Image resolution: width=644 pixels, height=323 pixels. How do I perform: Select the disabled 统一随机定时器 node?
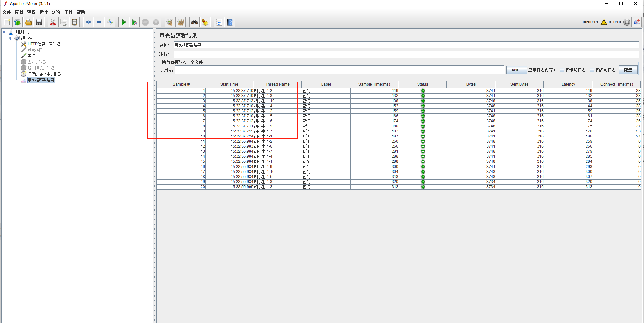pyautogui.click(x=41, y=68)
